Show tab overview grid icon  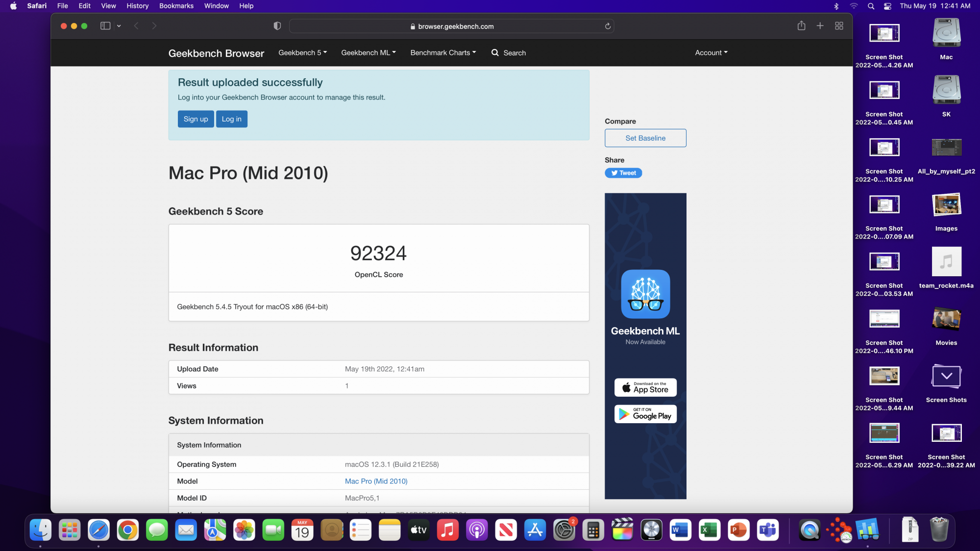pyautogui.click(x=839, y=26)
